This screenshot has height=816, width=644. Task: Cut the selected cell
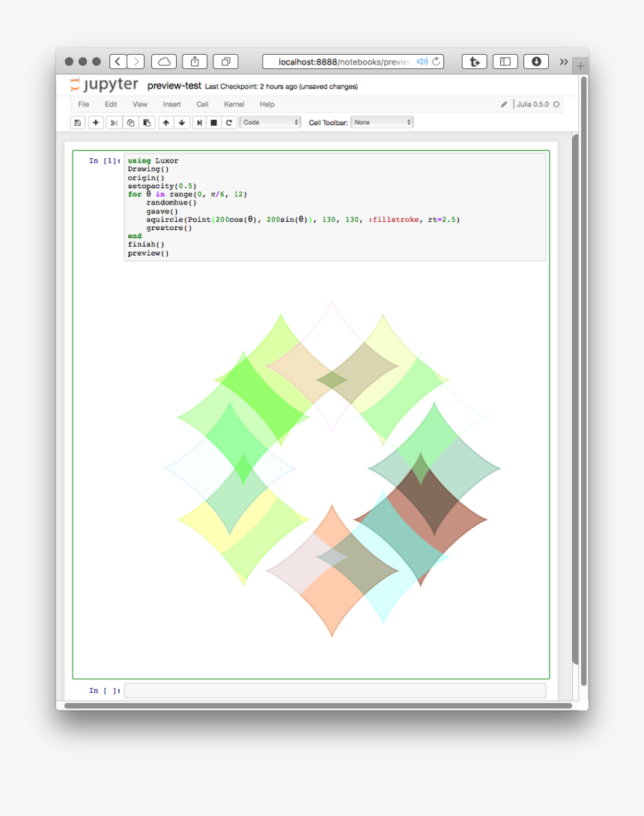pyautogui.click(x=113, y=122)
